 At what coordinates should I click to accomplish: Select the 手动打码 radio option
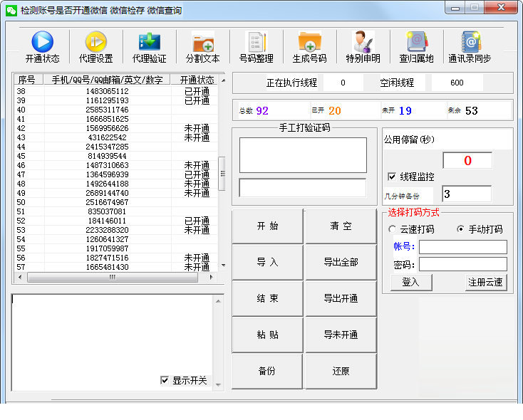pyautogui.click(x=460, y=229)
